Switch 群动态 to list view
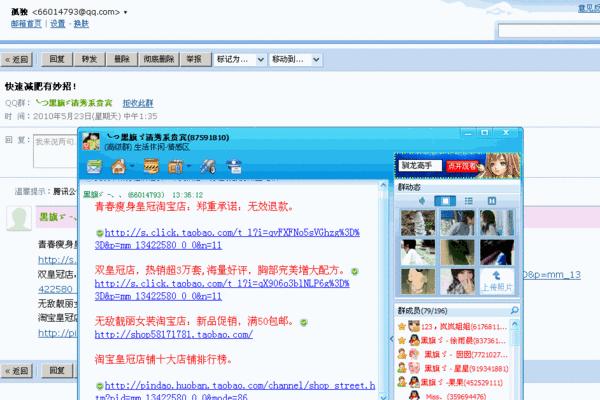Image resolution: width=600 pixels, height=400 pixels. pyautogui.click(x=468, y=201)
